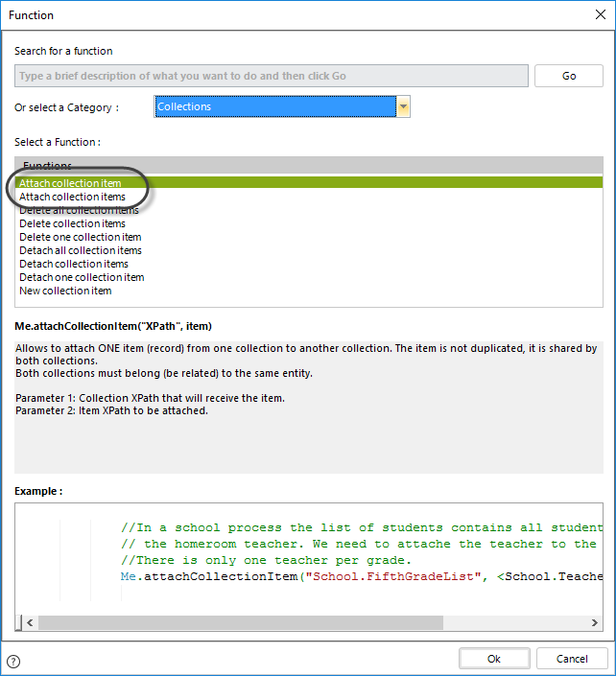Image resolution: width=616 pixels, height=676 pixels.
Task: Pick New collection item function
Action: tap(65, 291)
